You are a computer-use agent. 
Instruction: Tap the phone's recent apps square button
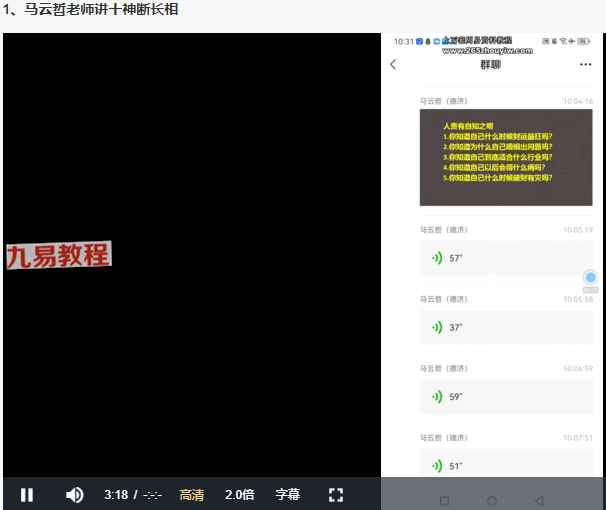tap(444, 501)
